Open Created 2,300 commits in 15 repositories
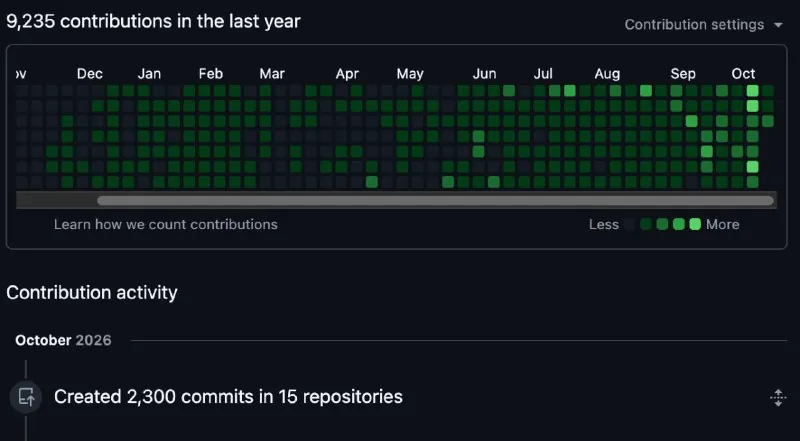The width and height of the screenshot is (800, 441). [228, 397]
